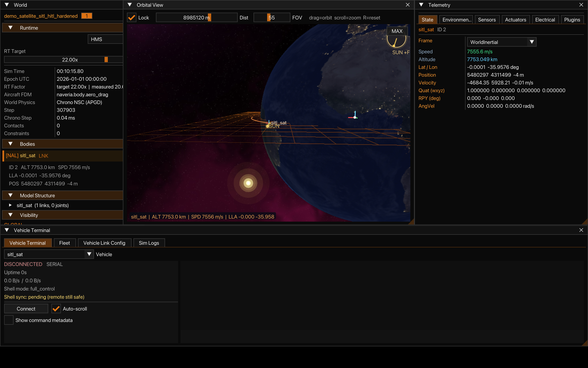Click the MAX button in Orbital View

pyautogui.click(x=397, y=31)
